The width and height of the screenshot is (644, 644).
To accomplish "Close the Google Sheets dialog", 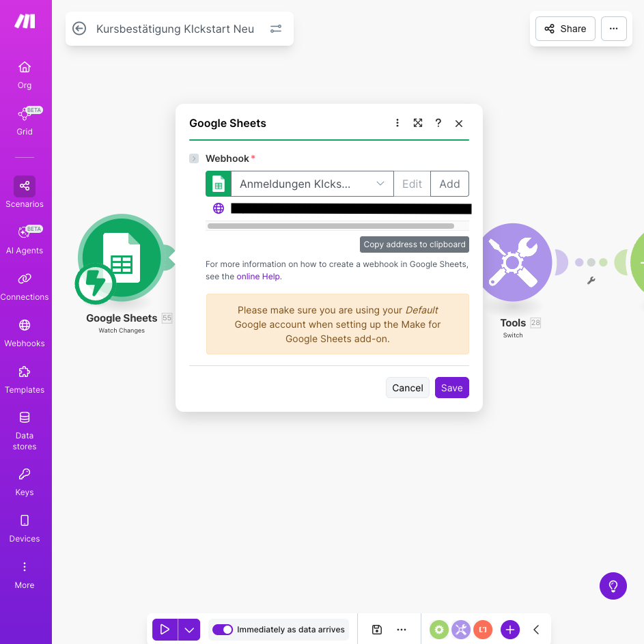I will click(x=459, y=123).
